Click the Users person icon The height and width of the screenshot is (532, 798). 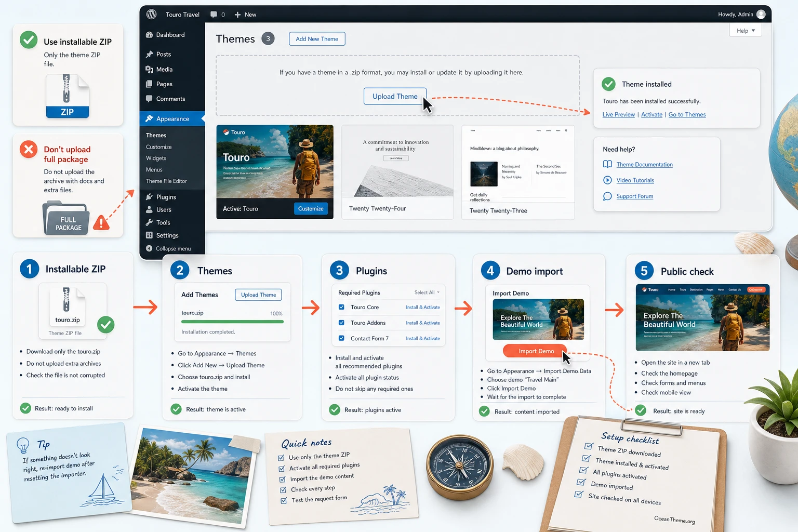[x=149, y=209]
